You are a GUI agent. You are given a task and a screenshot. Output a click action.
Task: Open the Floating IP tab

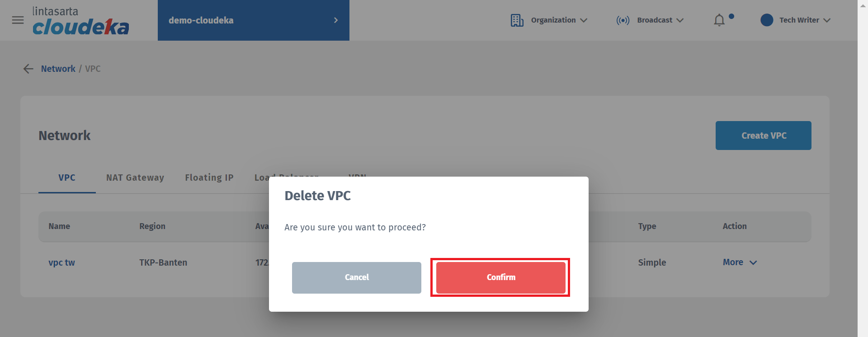click(209, 178)
